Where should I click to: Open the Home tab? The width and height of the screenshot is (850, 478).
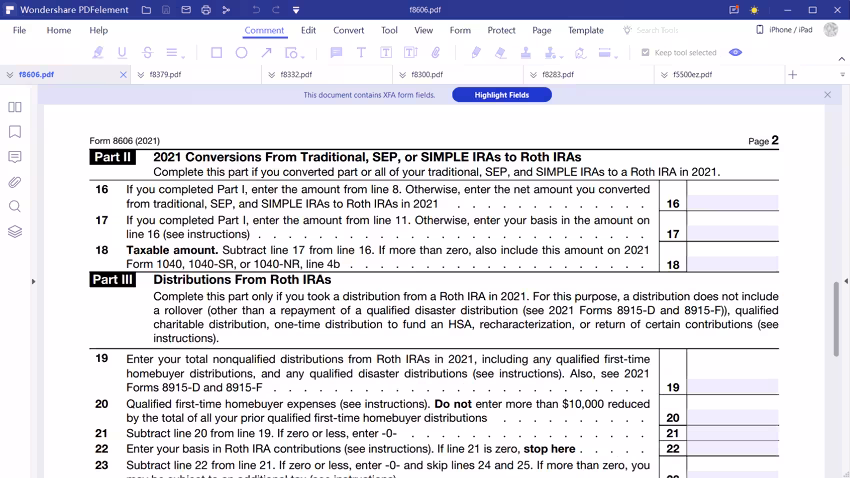pos(59,30)
